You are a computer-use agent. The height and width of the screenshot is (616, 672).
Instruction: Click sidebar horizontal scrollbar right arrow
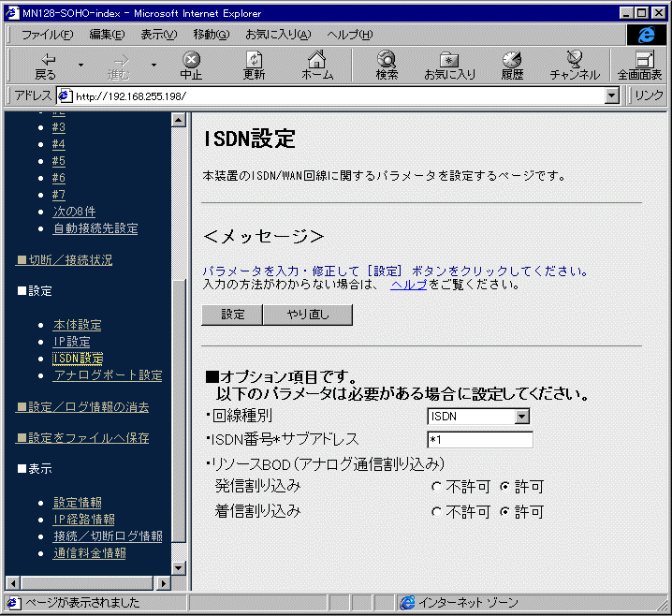tap(163, 583)
